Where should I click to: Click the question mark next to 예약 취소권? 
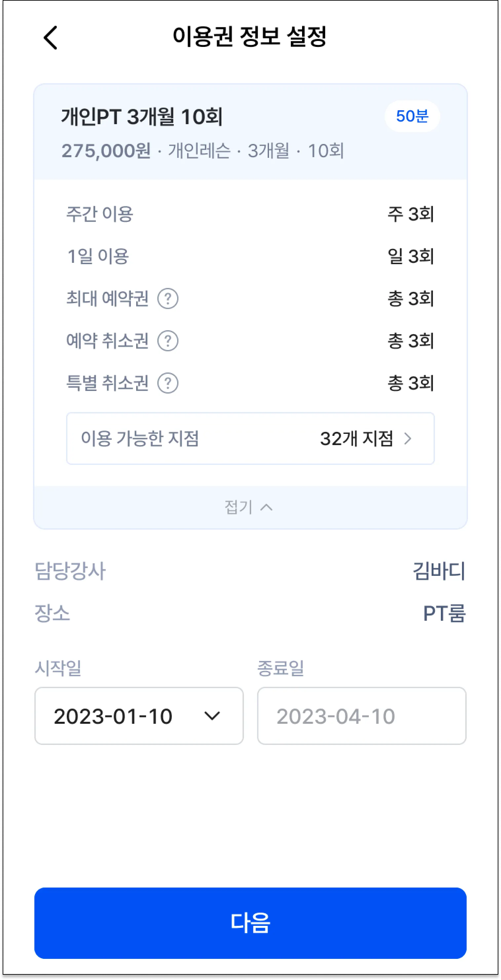tap(168, 341)
